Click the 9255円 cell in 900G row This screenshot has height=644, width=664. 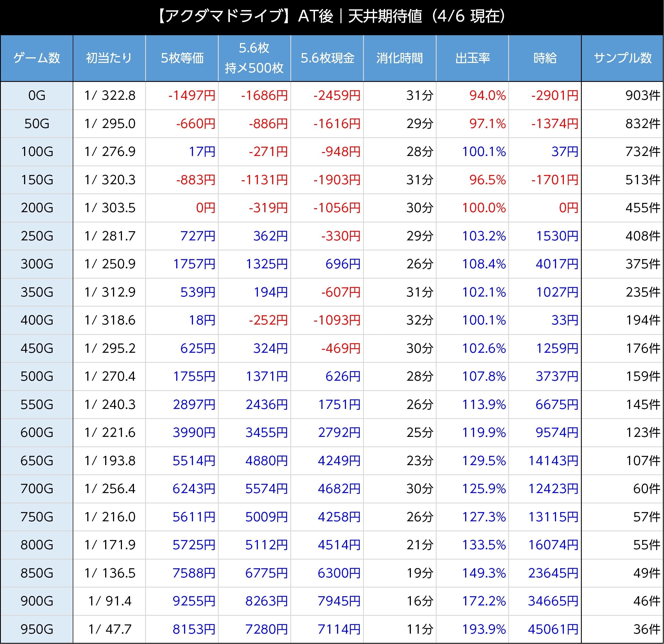point(194,601)
